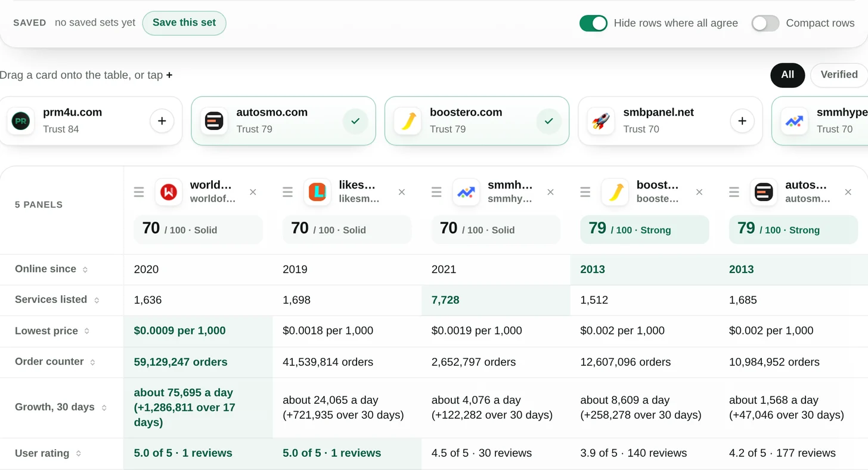Viewport: 868px width, 470px height.
Task: Grab the booste column drag handle
Action: 585,192
